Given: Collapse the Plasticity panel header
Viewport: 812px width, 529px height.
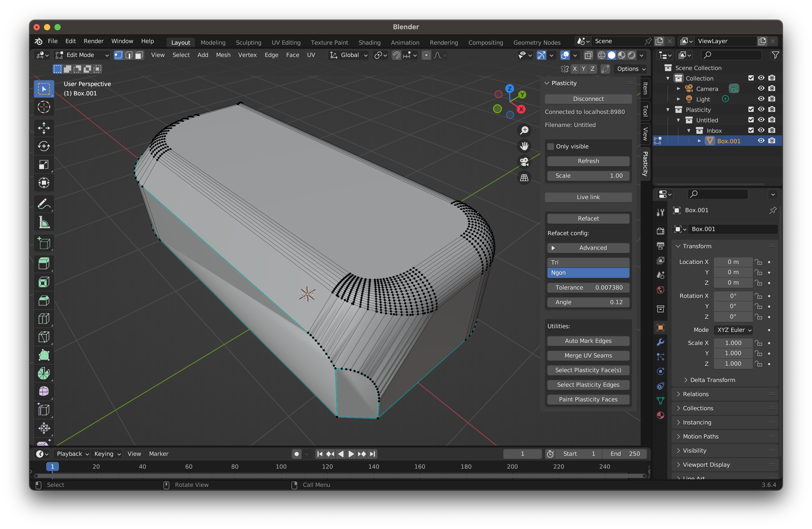Looking at the screenshot, I should [x=588, y=83].
